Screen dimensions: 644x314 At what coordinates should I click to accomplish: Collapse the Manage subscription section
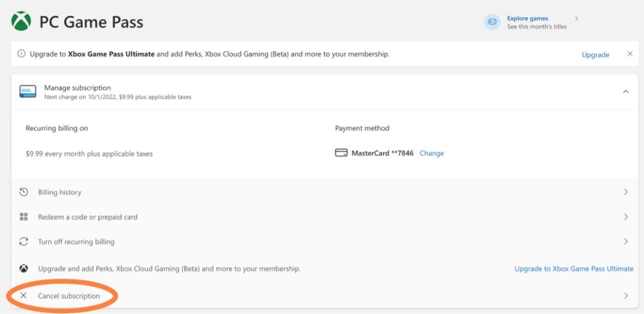click(626, 92)
